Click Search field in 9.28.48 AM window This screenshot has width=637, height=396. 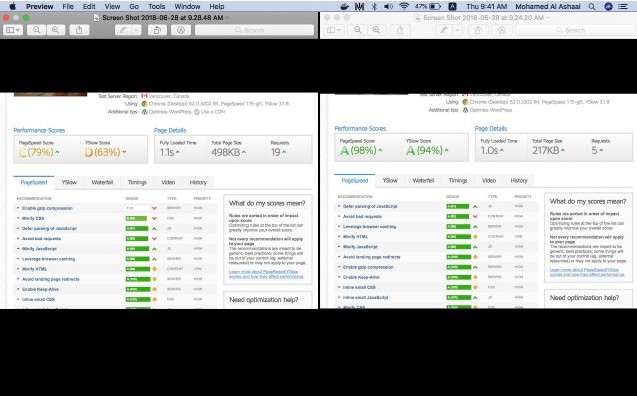(x=254, y=30)
